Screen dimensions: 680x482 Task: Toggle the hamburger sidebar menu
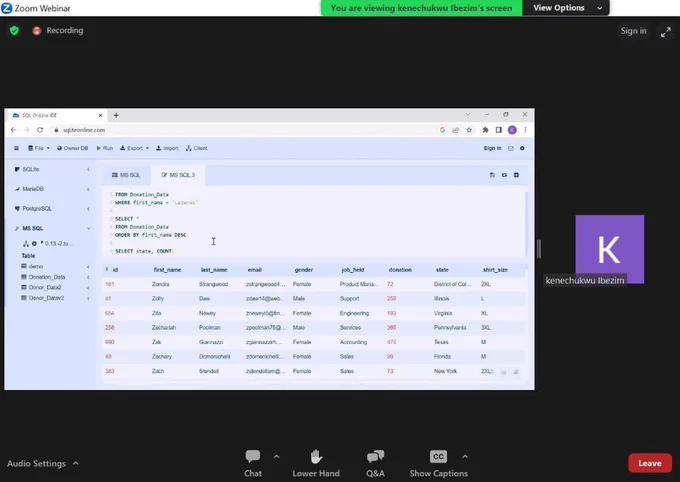click(16, 148)
